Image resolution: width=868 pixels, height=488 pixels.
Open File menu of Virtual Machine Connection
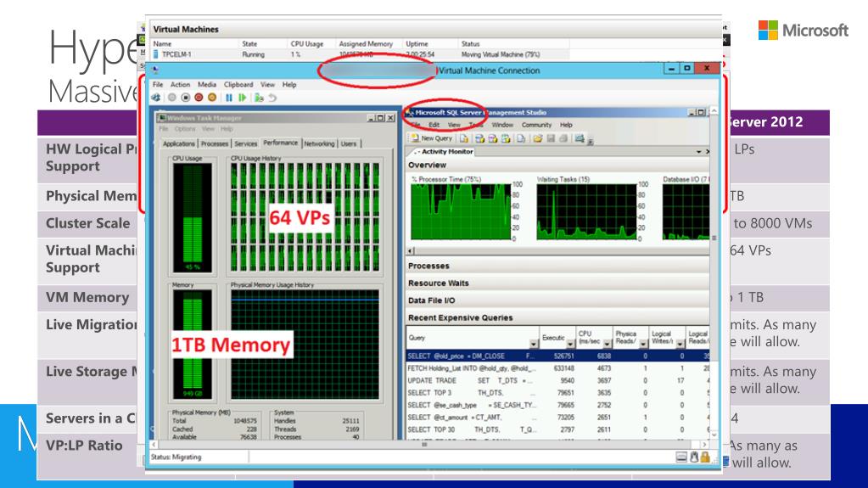(158, 85)
